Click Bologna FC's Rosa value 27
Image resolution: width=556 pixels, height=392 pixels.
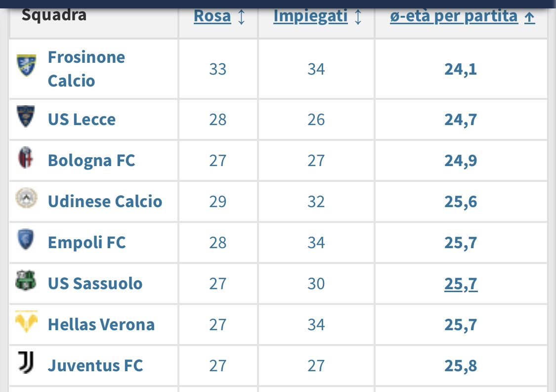click(x=217, y=161)
